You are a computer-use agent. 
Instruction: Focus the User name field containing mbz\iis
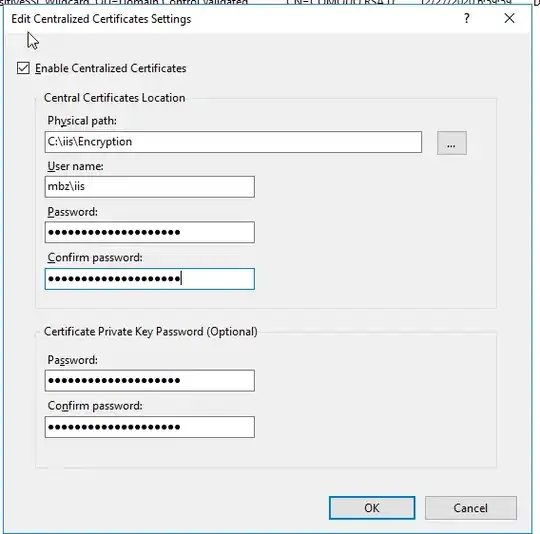point(150,187)
